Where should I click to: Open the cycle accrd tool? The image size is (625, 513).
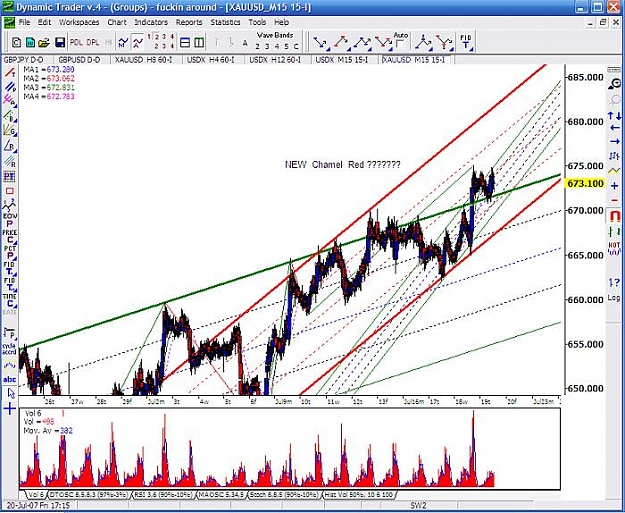(10, 348)
